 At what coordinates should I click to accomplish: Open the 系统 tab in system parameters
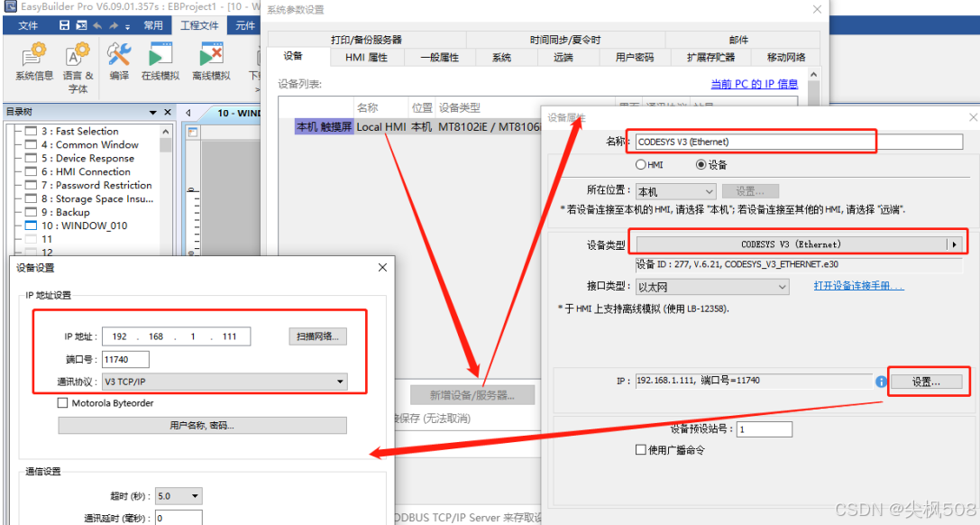click(502, 57)
